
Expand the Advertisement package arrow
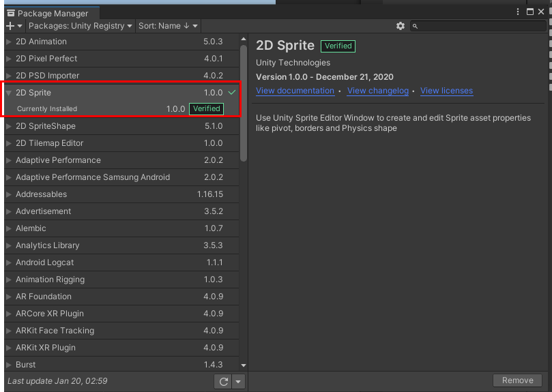pyautogui.click(x=9, y=211)
